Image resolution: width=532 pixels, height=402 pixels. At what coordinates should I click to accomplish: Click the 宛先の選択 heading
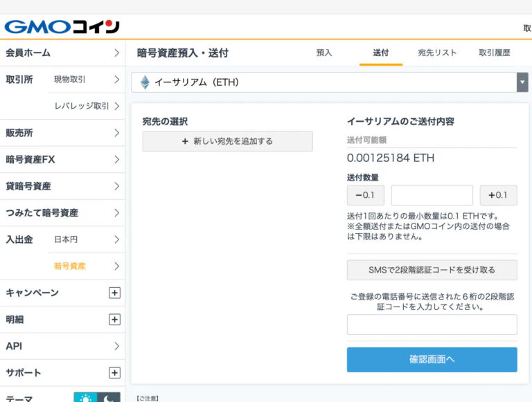pyautogui.click(x=165, y=121)
